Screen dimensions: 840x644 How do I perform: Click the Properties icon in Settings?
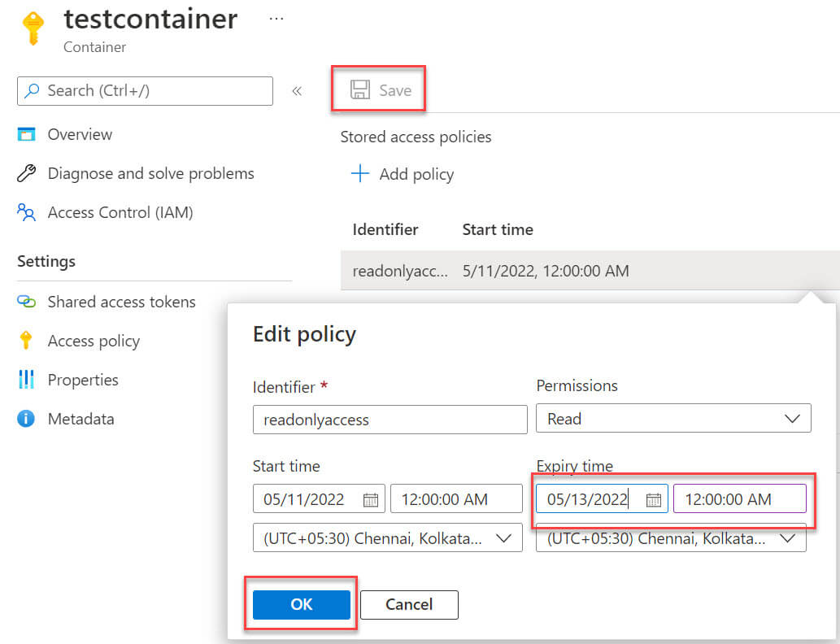26,380
